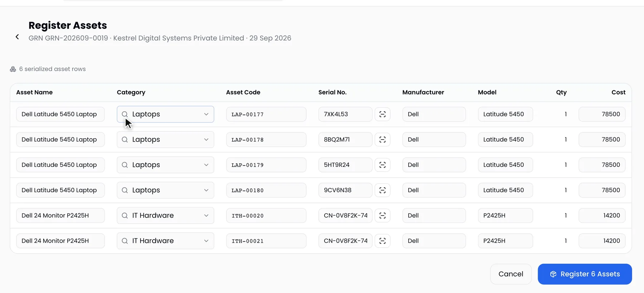Click the Model field in the LAP-00179 row
The height and width of the screenshot is (293, 644).
[x=505, y=165]
